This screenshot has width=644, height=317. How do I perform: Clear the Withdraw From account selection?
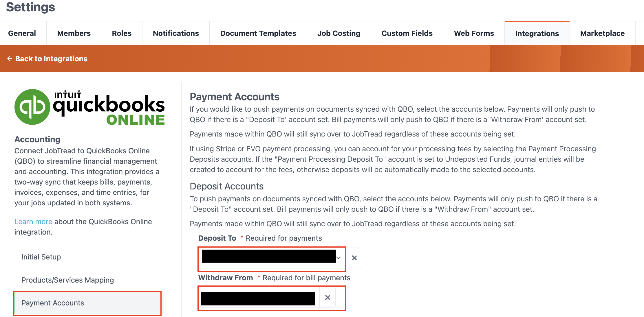[328, 297]
